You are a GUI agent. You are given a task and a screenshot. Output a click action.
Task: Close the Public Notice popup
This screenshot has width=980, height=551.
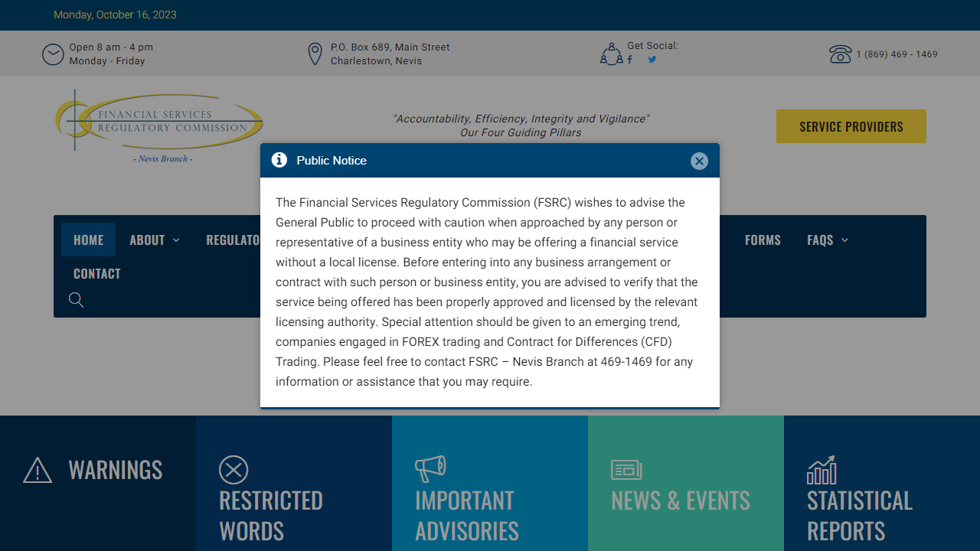[x=698, y=161]
